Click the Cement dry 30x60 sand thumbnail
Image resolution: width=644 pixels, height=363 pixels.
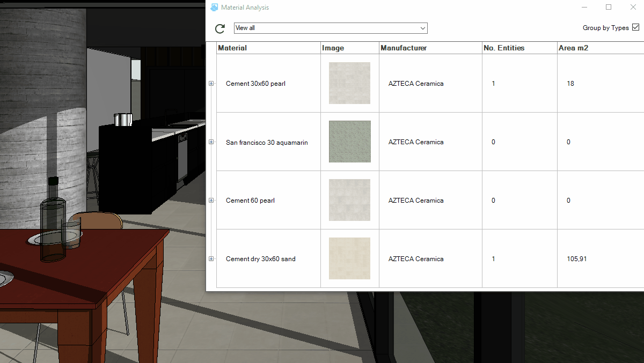point(349,258)
